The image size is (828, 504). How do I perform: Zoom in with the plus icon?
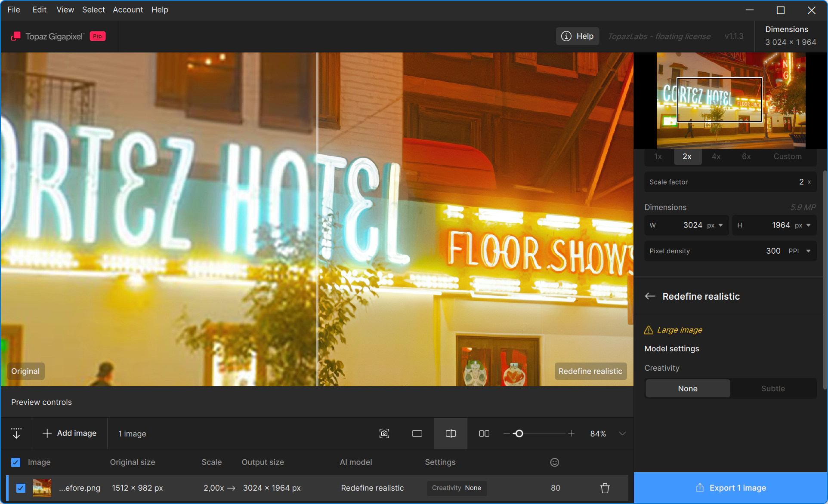pos(572,433)
